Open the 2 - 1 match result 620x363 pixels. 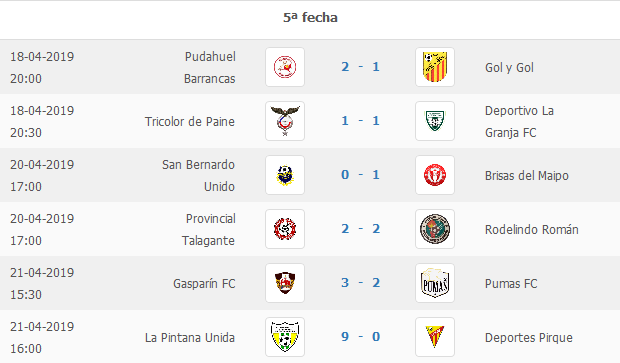click(360, 67)
